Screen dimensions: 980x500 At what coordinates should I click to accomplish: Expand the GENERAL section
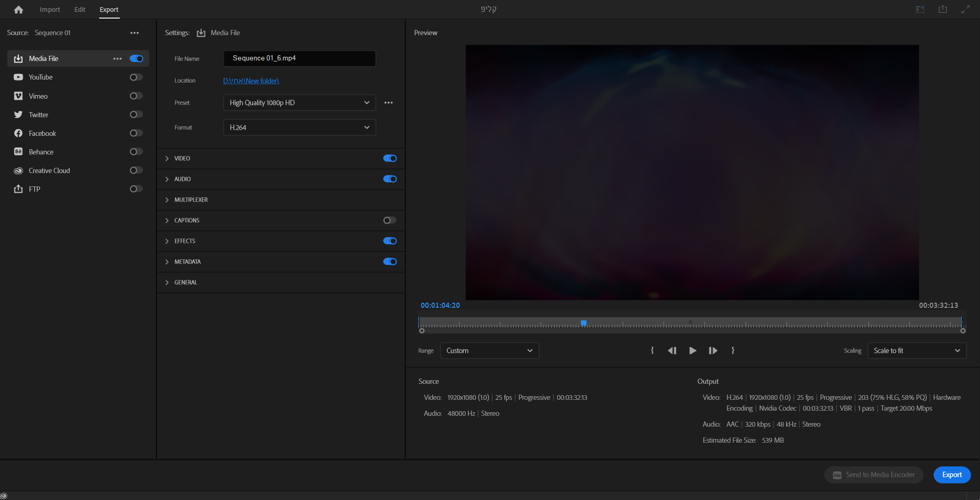167,283
